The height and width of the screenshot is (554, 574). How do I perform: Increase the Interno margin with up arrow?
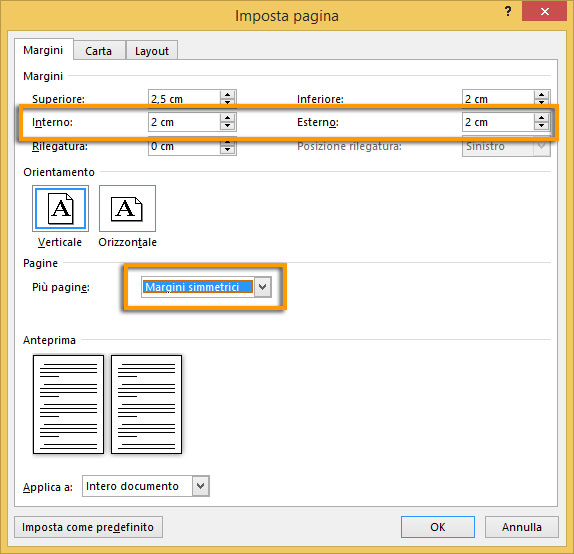[x=227, y=118]
